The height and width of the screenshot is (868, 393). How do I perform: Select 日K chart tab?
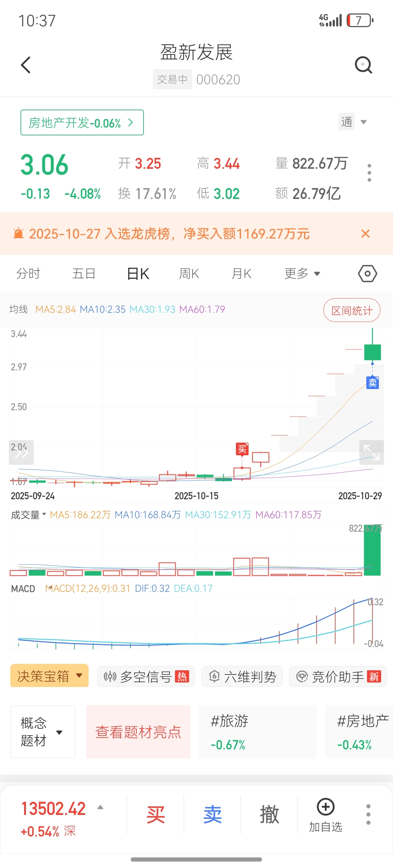pyautogui.click(x=138, y=274)
